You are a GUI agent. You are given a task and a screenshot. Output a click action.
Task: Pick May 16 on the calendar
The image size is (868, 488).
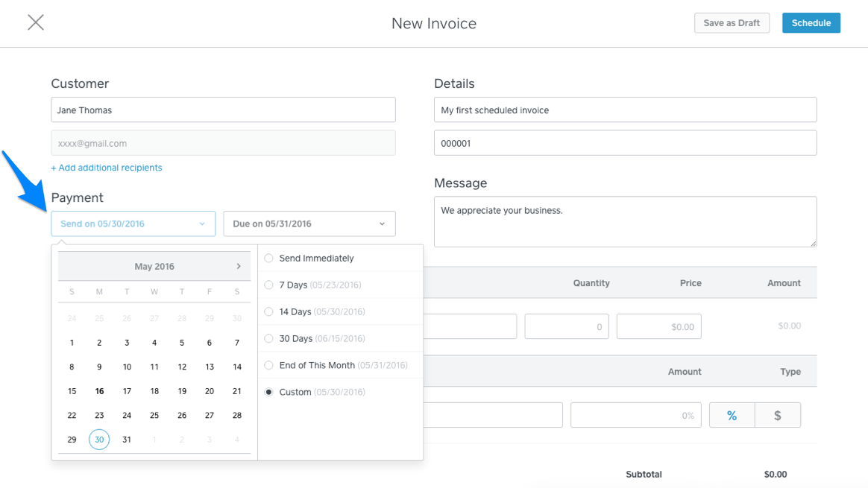click(98, 390)
